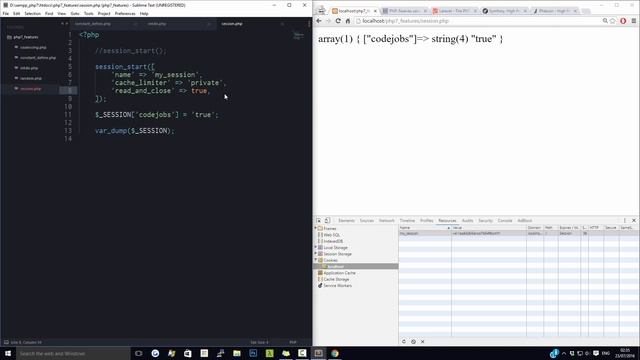Clear all cookies icon in DevTools
The width and height of the screenshot is (640, 360).
(413, 342)
